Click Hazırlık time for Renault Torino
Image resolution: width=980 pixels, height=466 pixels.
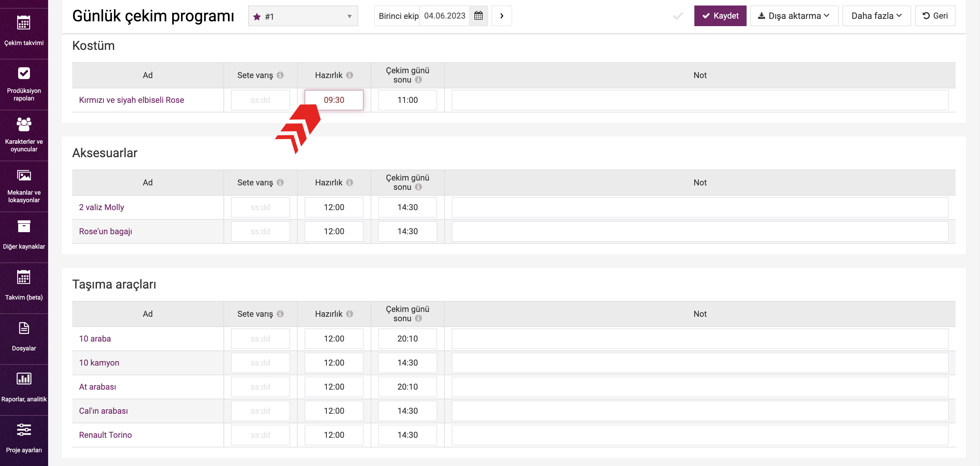[334, 435]
